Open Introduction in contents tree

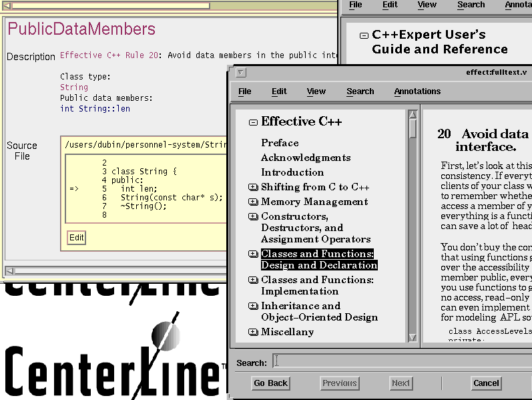coord(292,172)
